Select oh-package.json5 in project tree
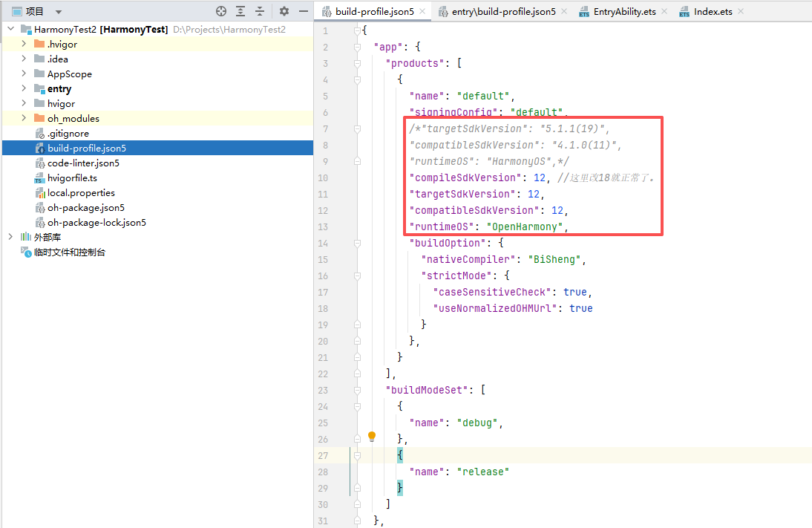Viewport: 812px width, 528px height. pyautogui.click(x=85, y=208)
